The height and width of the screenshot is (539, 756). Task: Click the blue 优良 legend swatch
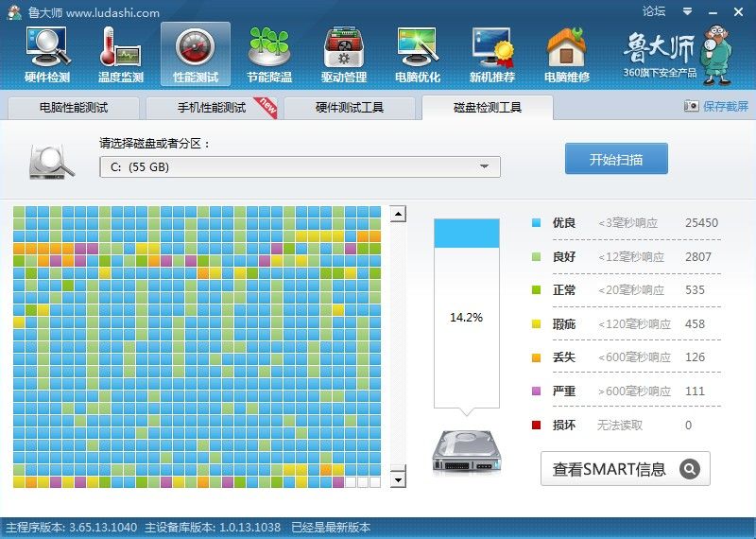pyautogui.click(x=536, y=223)
